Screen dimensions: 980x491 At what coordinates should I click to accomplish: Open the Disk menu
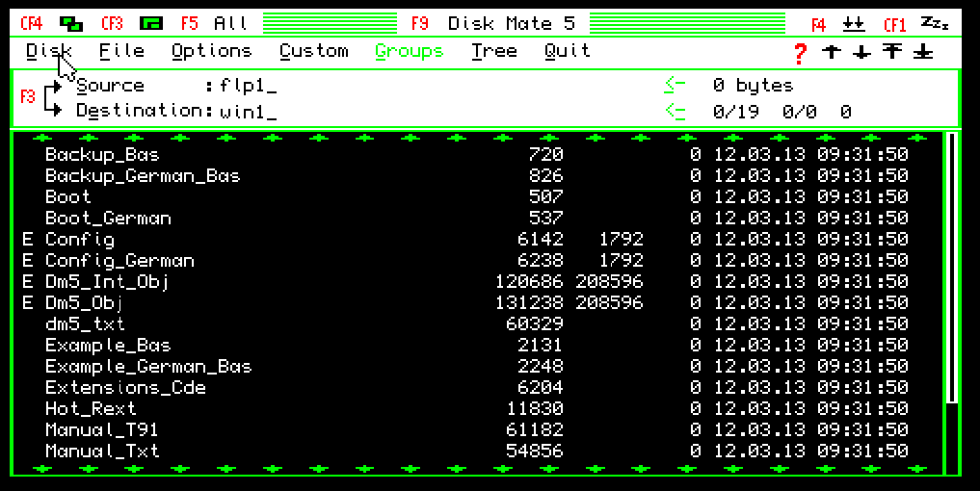49,51
